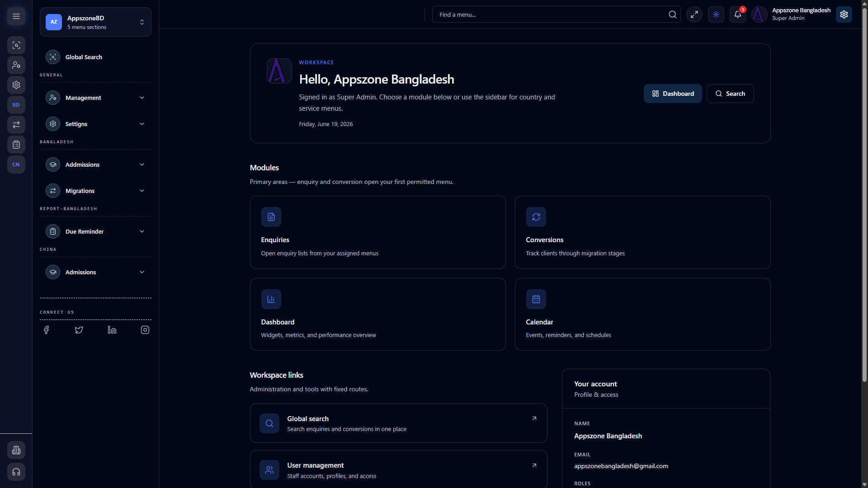868x488 pixels.
Task: Toggle fullscreen mode
Action: 694,14
